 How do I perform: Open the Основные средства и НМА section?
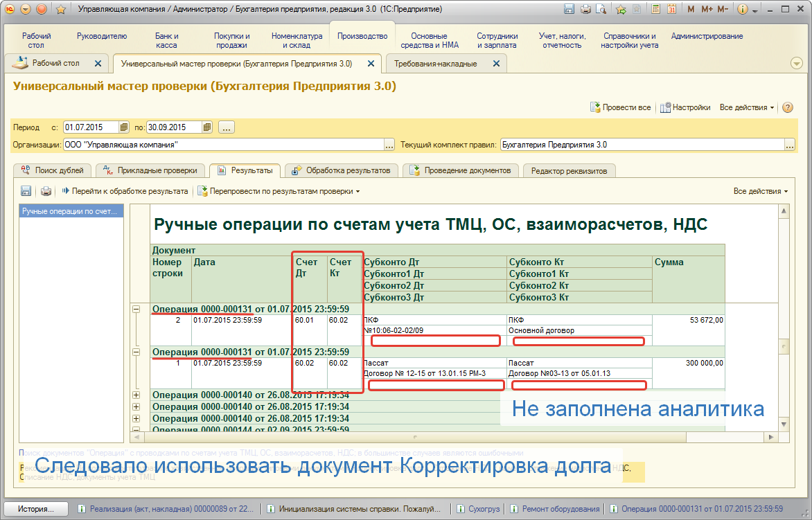(430, 40)
